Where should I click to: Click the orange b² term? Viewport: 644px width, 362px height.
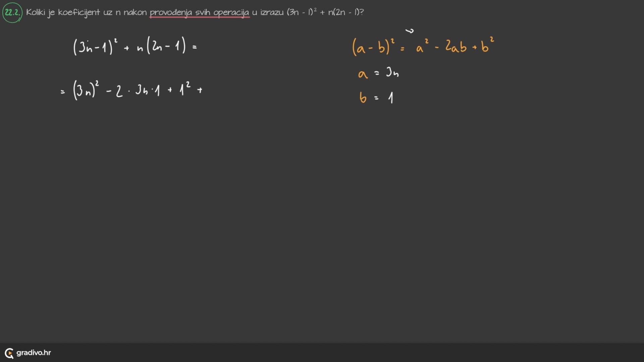(x=487, y=45)
